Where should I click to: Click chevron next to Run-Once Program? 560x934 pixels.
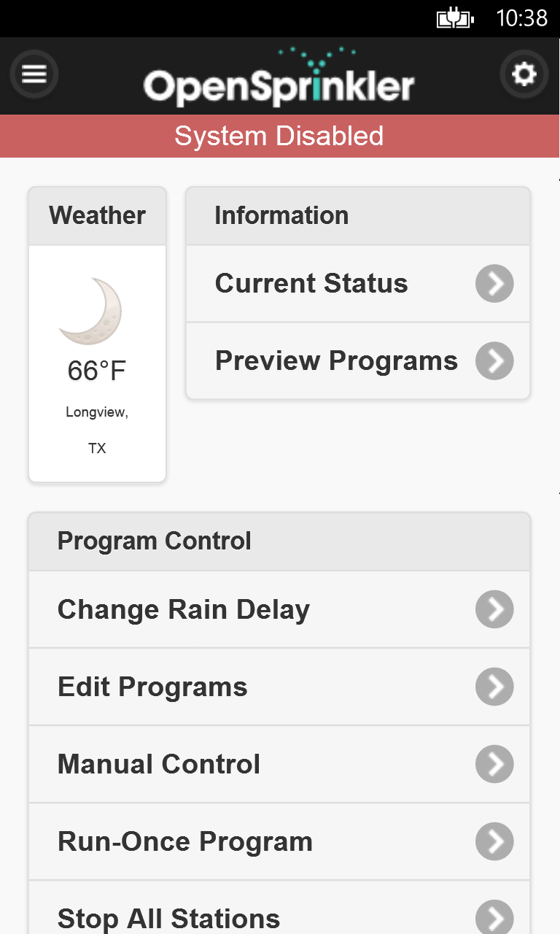point(494,841)
